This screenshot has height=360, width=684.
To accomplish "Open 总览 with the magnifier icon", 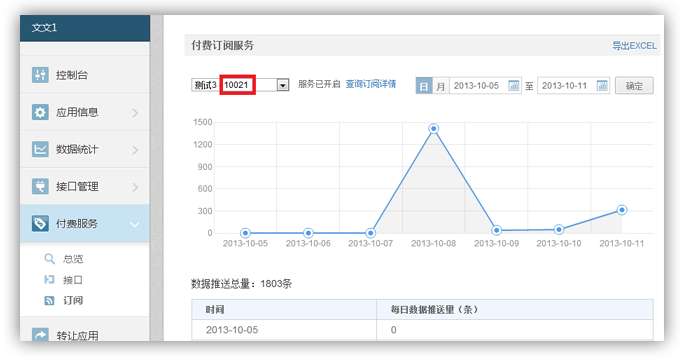I will tap(50, 259).
